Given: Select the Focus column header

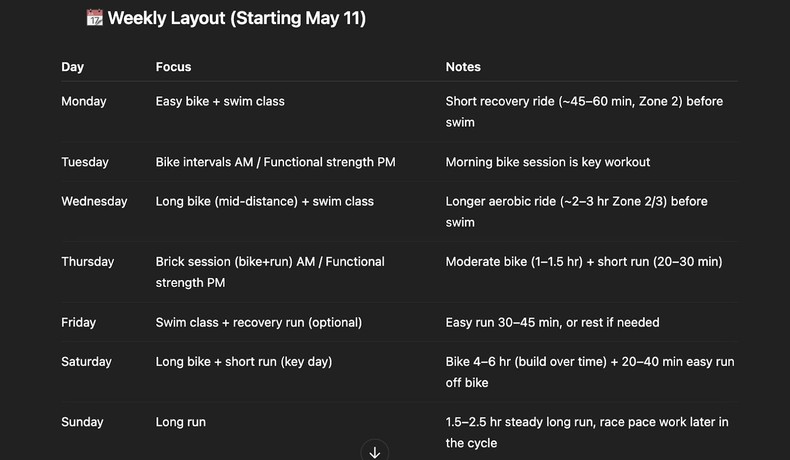Looking at the screenshot, I should click(x=173, y=67).
